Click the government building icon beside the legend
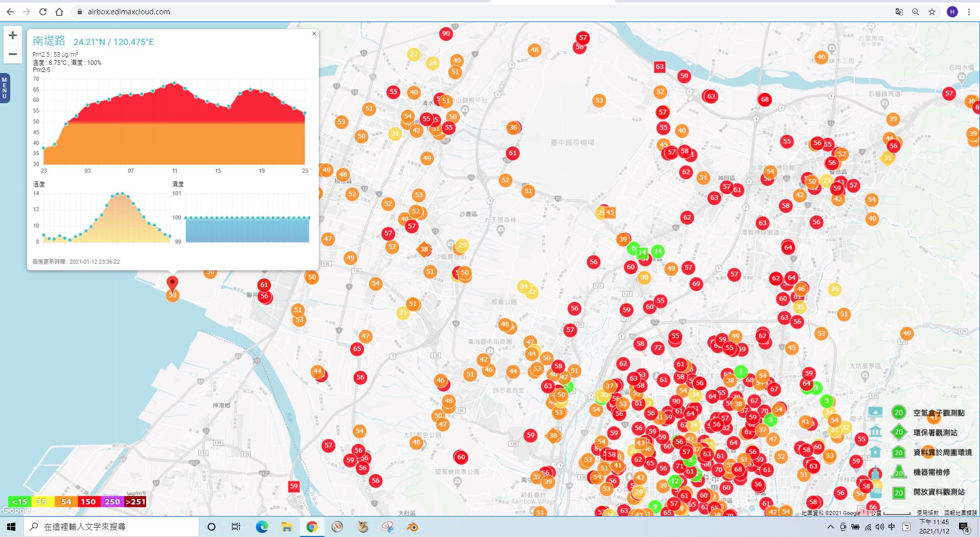The height and width of the screenshot is (537, 980). [x=875, y=432]
